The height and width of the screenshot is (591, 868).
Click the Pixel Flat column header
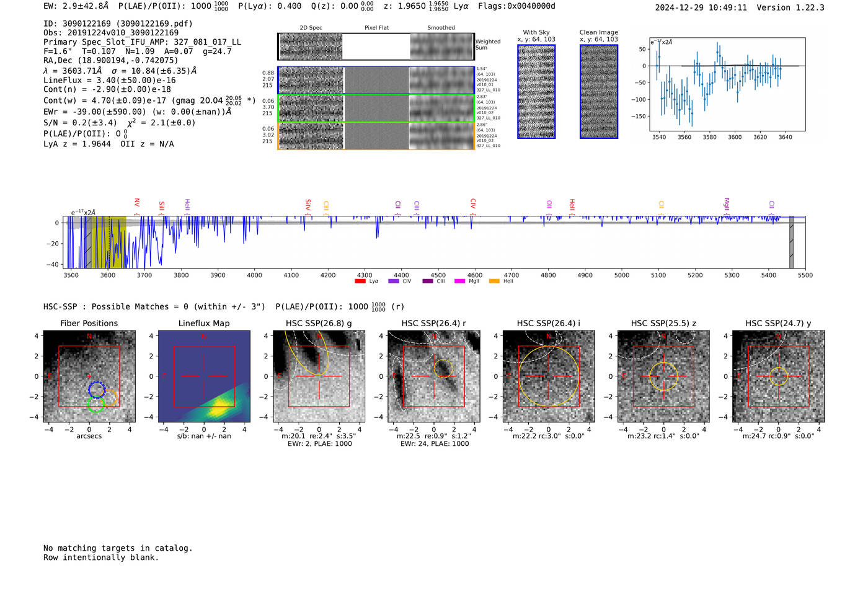pos(376,28)
